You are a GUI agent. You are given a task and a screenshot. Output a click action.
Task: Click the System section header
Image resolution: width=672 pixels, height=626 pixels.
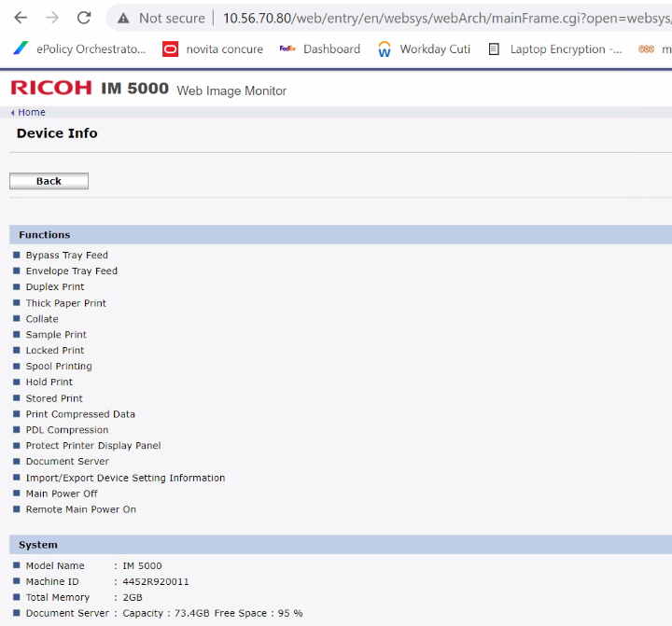click(x=341, y=545)
